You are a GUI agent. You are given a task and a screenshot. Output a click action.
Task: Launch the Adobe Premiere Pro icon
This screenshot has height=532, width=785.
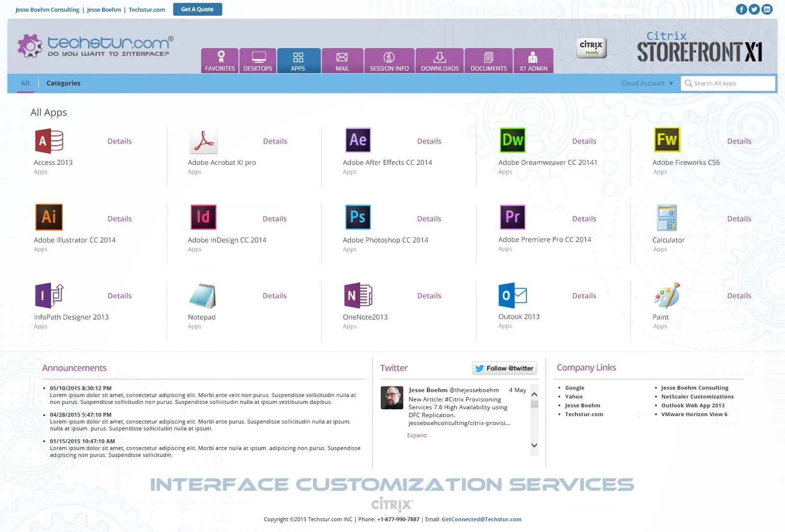tap(512, 217)
